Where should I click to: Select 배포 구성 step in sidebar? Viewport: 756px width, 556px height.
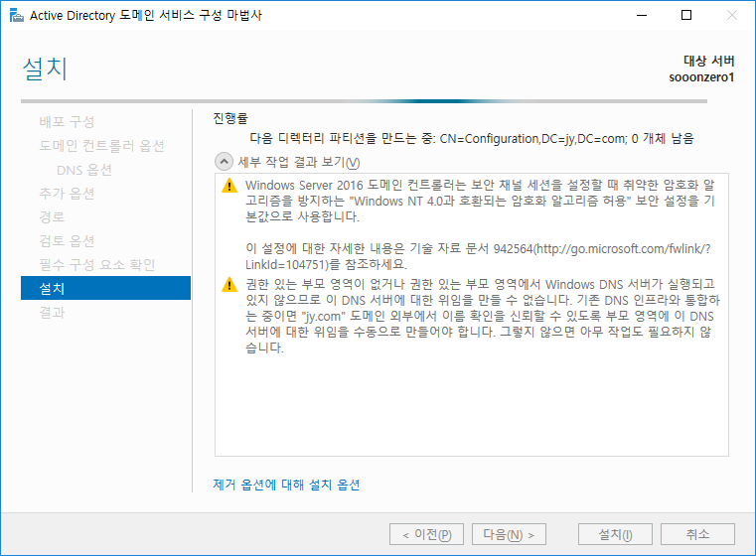click(x=67, y=122)
